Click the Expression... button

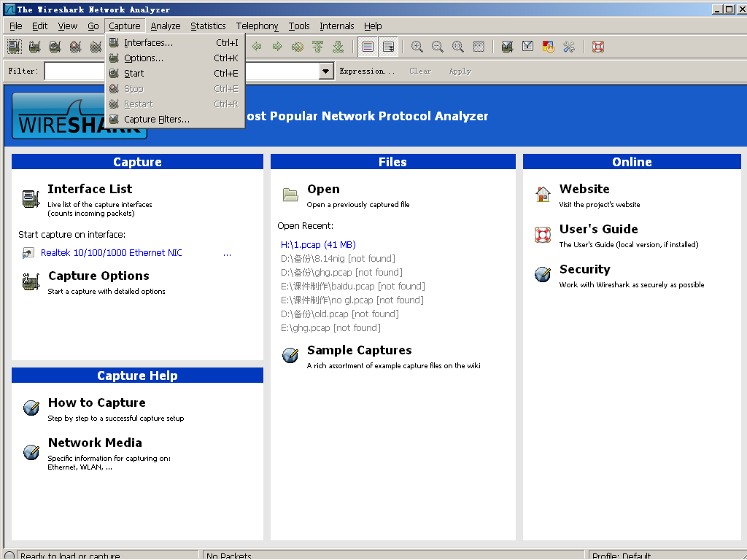[367, 71]
